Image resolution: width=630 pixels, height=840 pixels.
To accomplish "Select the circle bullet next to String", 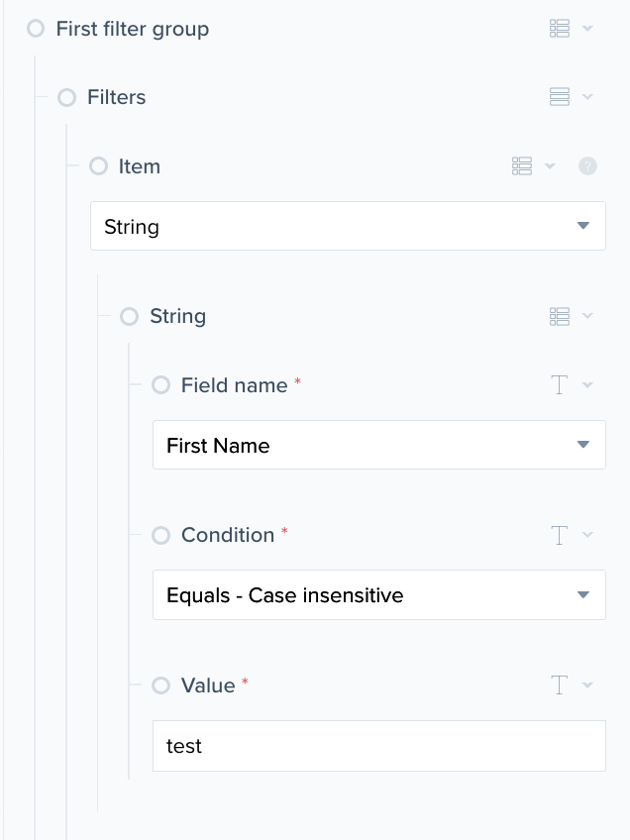I will [x=129, y=316].
